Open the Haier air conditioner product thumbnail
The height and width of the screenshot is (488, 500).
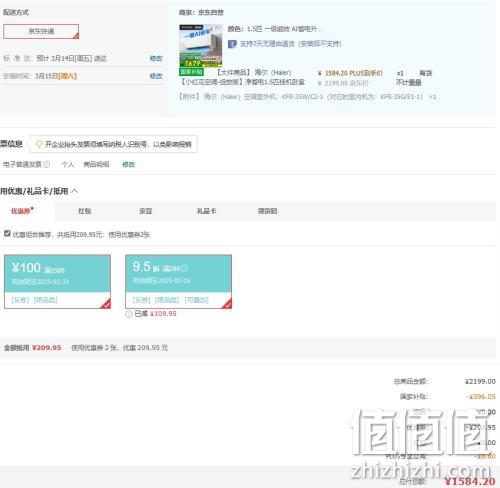(x=200, y=46)
